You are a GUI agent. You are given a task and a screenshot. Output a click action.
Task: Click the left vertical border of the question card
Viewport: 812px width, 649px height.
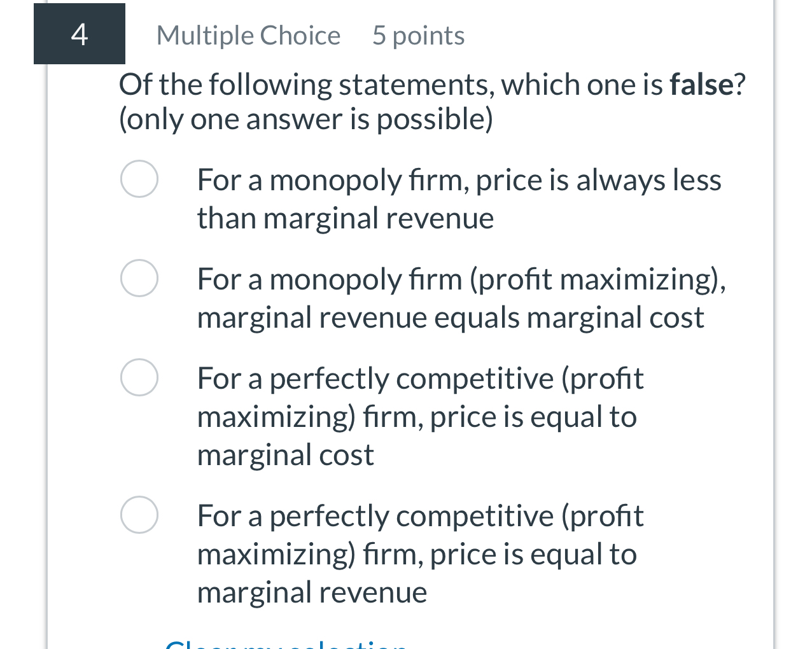pos(47,318)
